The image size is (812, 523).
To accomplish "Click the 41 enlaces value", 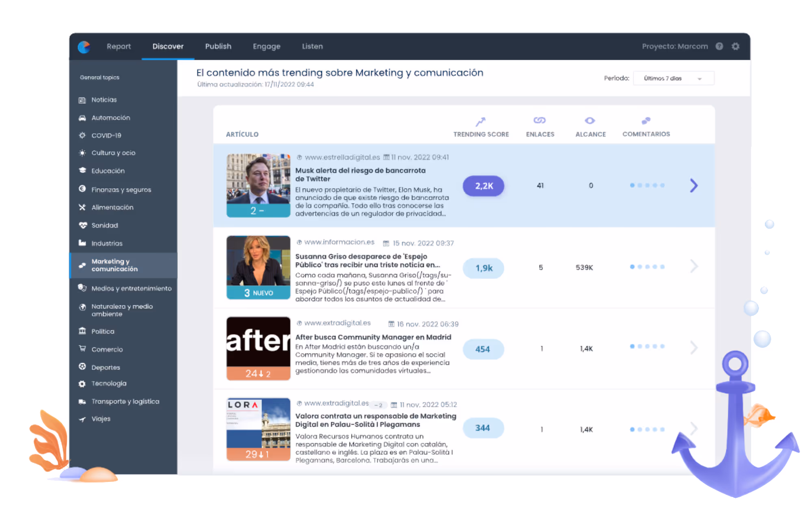I will 540,185.
